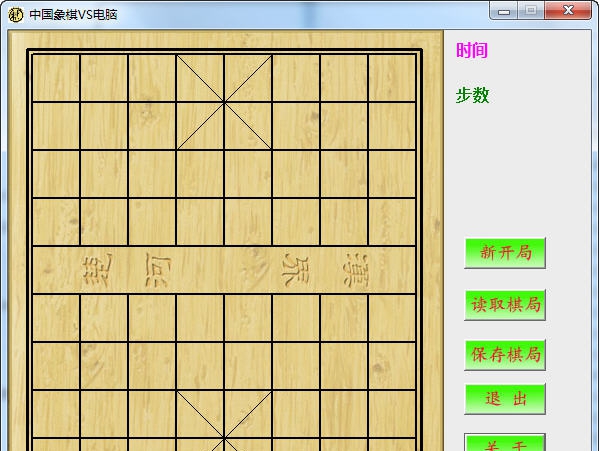Click the 新开局 new game button
599x451 pixels.
[505, 253]
